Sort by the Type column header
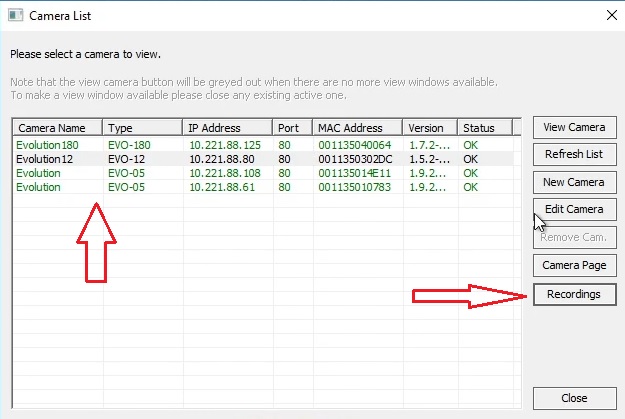 click(142, 128)
